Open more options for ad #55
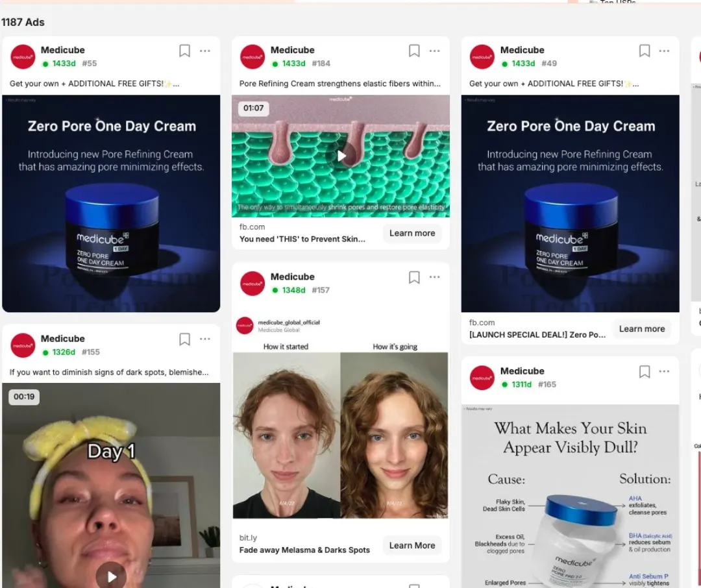Viewport: 701px width, 588px height. coord(204,51)
